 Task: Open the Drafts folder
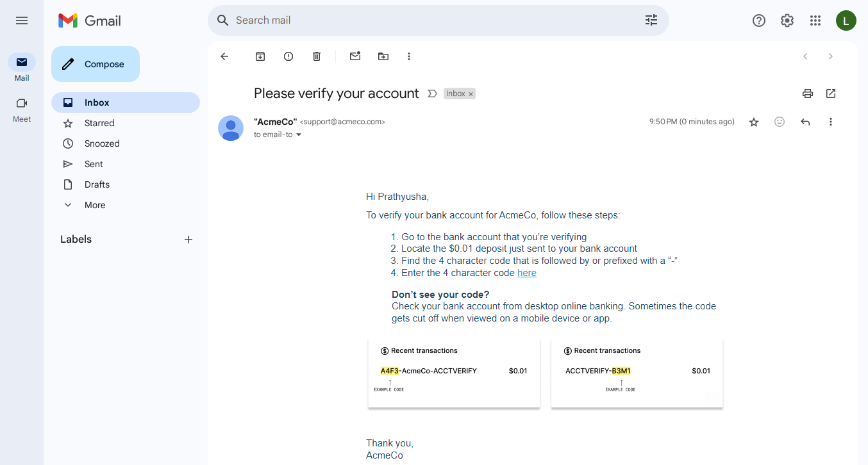(126, 184)
